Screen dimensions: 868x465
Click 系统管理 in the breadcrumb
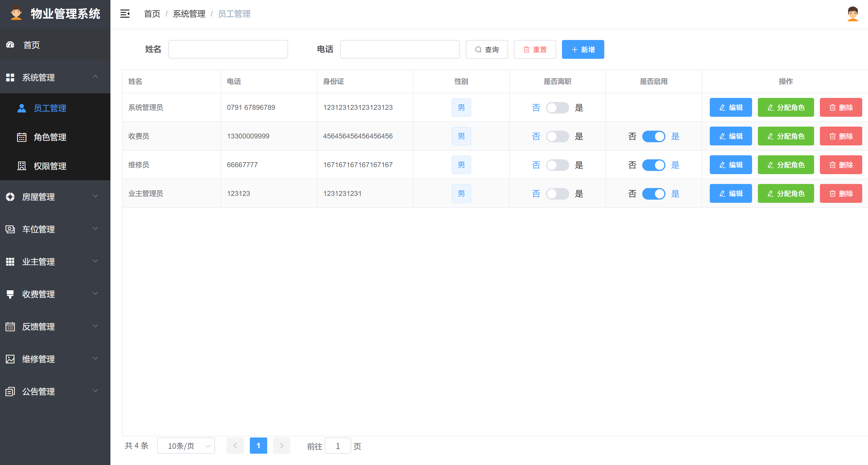189,14
